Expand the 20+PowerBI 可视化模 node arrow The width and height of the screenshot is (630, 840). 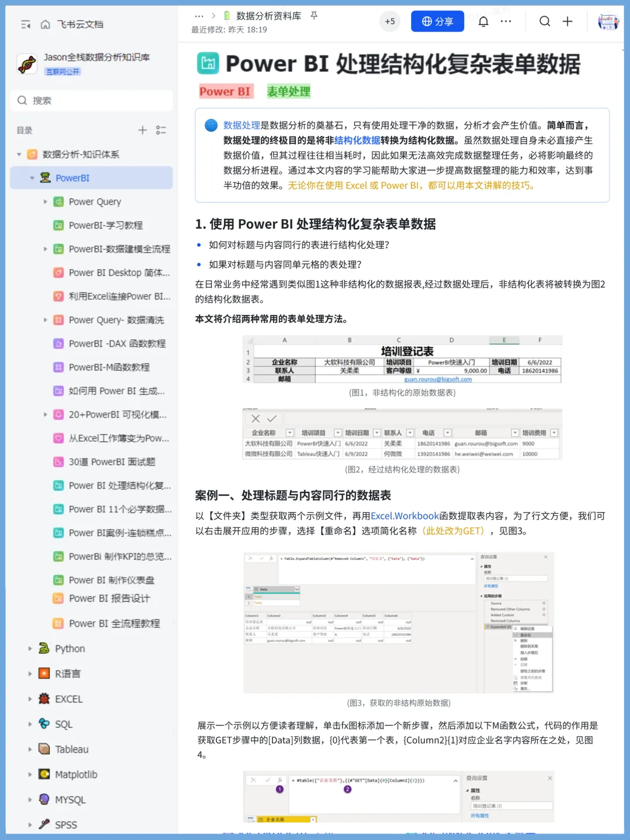[45, 414]
